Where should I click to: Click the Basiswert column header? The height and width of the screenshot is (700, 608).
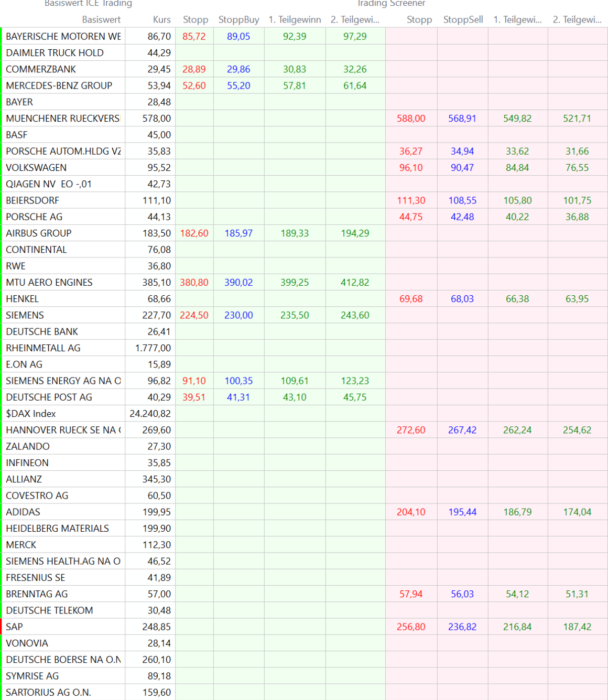[x=101, y=19]
